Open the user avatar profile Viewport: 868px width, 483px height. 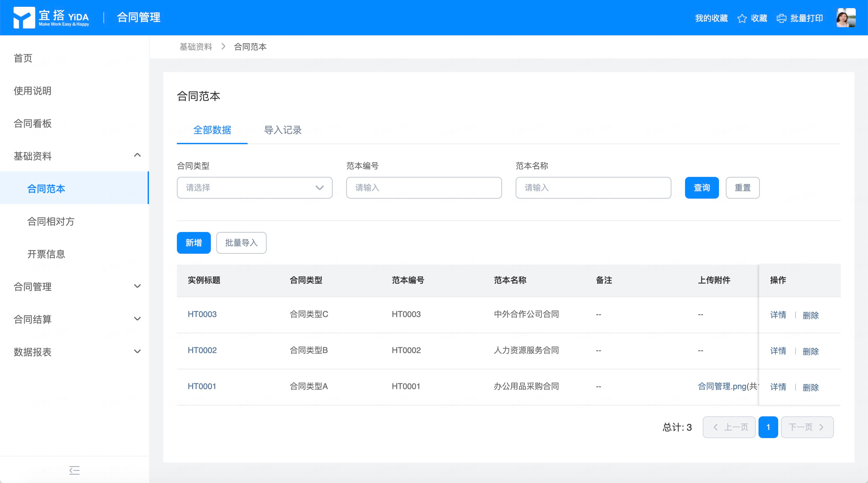tap(846, 18)
